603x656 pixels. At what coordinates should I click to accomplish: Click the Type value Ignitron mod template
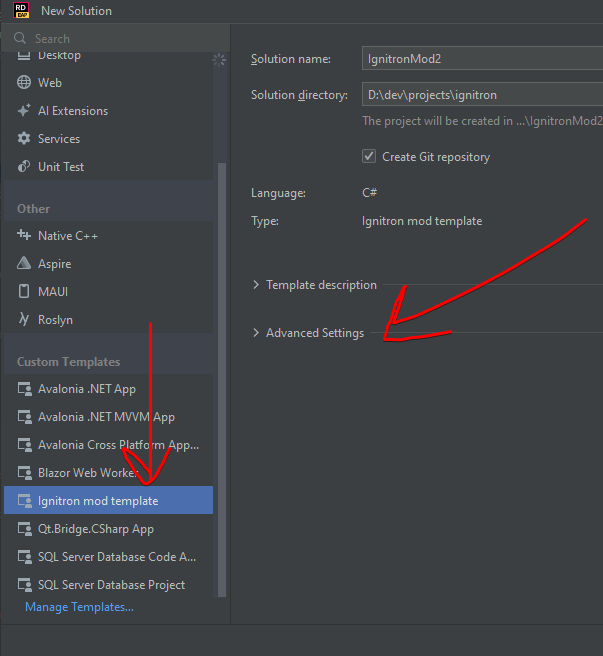[x=422, y=221]
